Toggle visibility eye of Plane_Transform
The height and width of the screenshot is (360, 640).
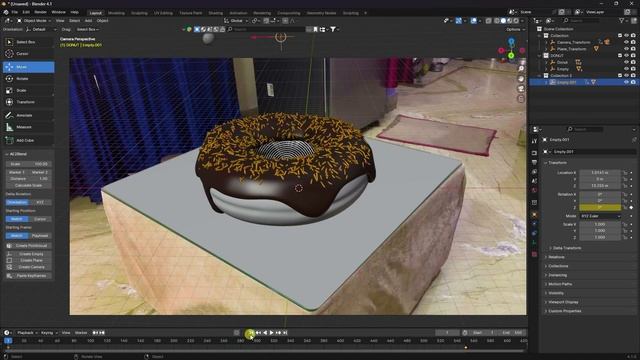click(x=627, y=49)
